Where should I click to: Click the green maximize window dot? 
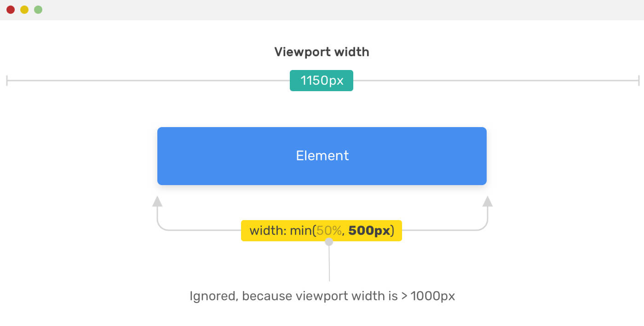(x=38, y=10)
